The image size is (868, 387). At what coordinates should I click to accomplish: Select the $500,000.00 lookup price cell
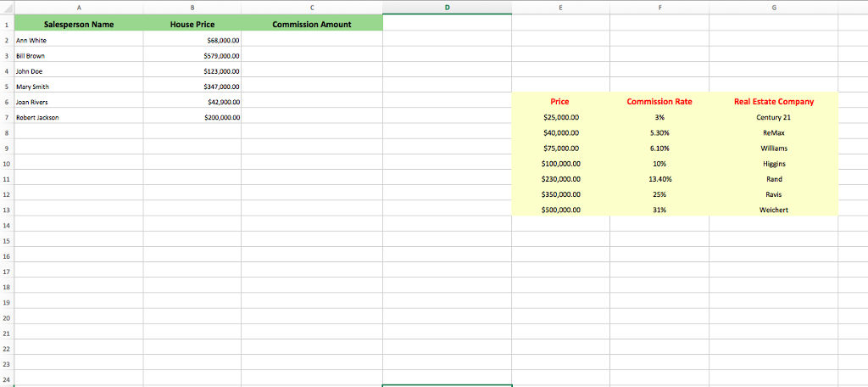click(x=560, y=210)
